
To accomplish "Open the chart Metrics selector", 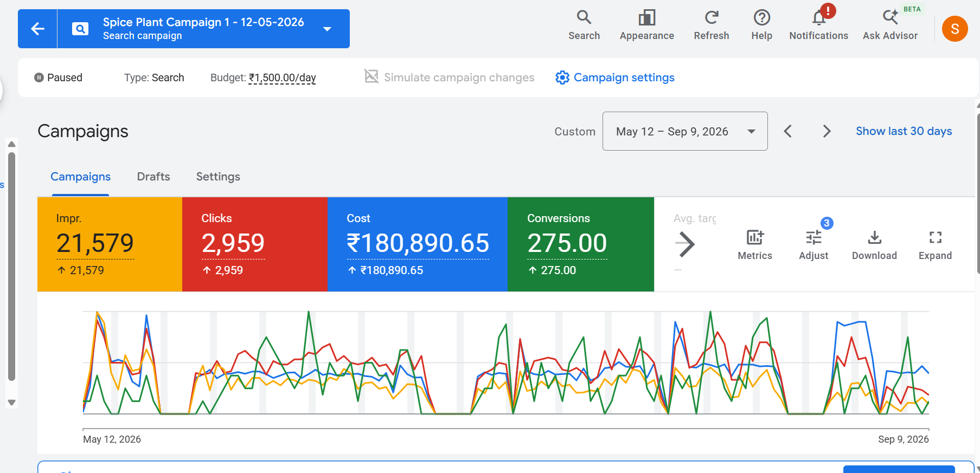I will click(754, 245).
